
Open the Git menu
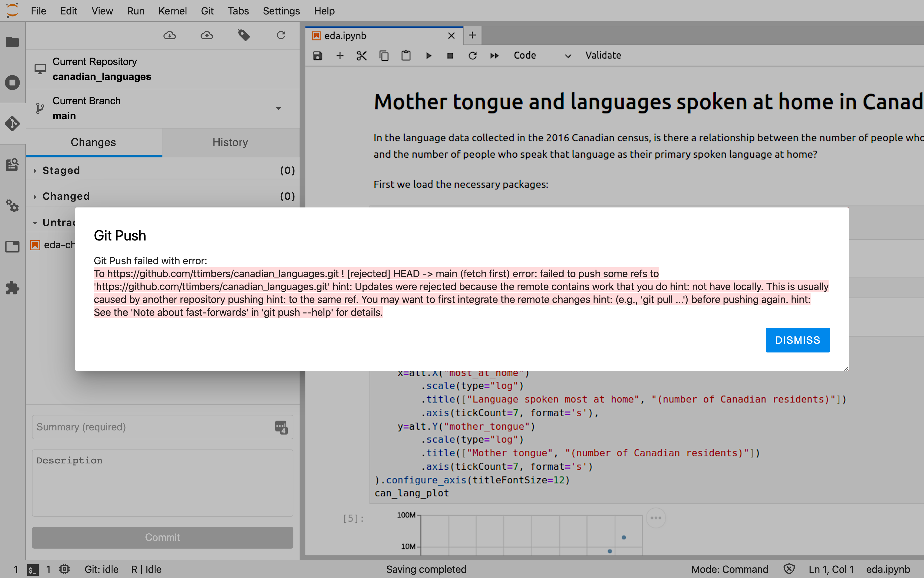coord(207,11)
